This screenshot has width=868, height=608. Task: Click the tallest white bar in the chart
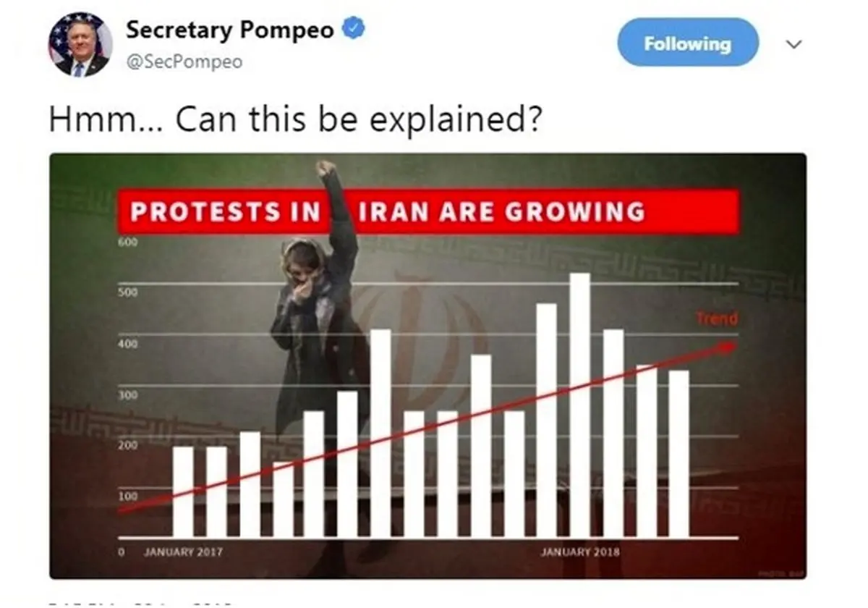point(579,405)
